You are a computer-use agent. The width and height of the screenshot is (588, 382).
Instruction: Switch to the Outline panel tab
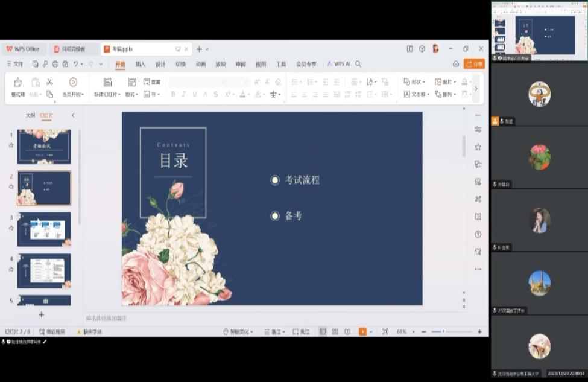(30, 115)
